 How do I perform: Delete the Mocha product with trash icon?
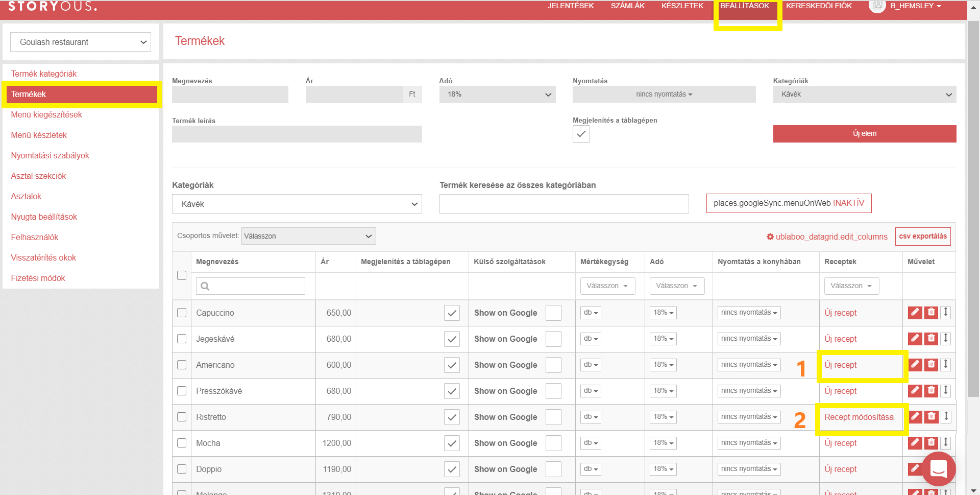(x=932, y=443)
